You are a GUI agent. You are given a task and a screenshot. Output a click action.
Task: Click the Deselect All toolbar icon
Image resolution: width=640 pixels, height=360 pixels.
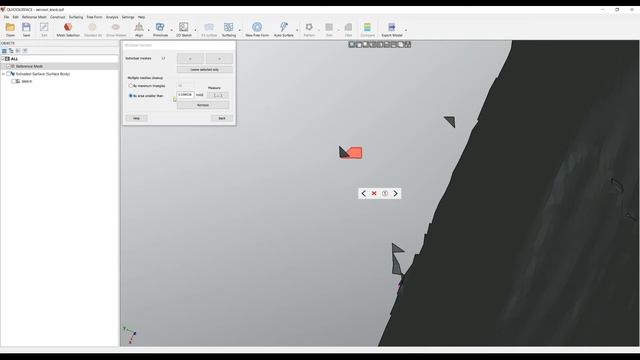pyautogui.click(x=92, y=27)
